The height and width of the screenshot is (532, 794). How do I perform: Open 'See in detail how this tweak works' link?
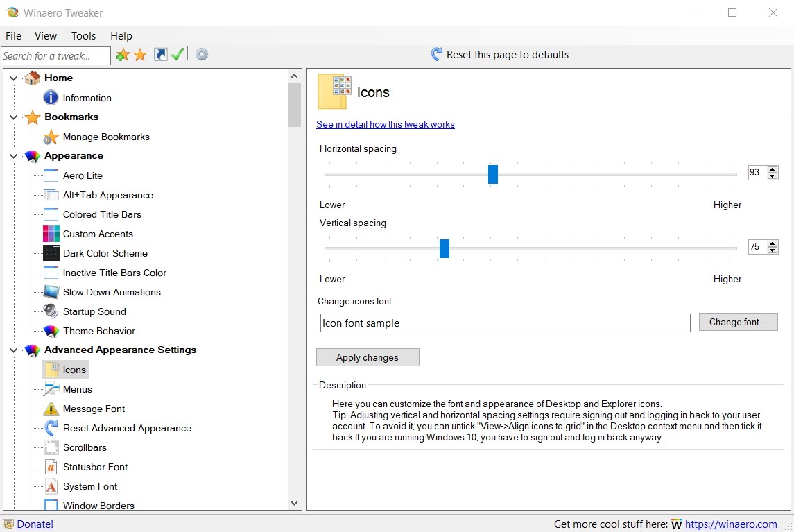(386, 125)
